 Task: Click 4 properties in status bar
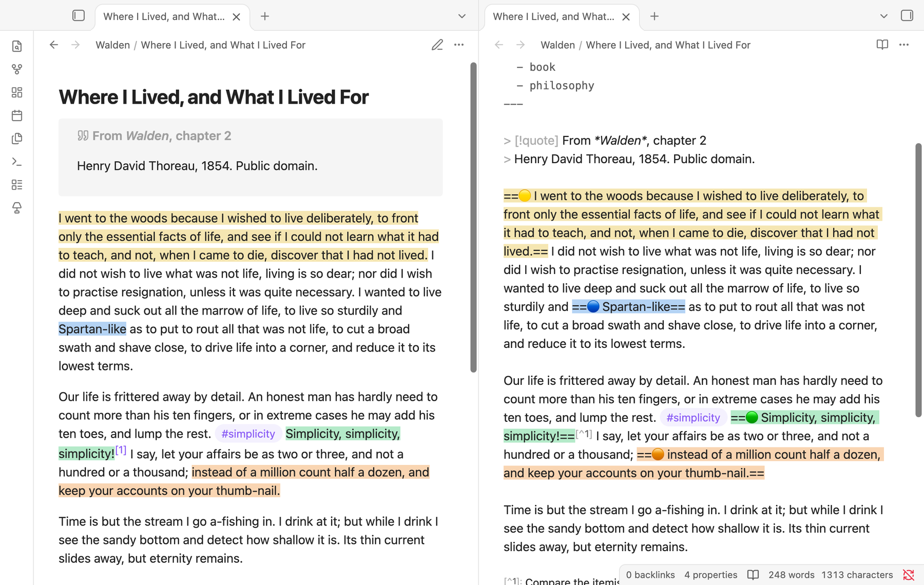[710, 575]
